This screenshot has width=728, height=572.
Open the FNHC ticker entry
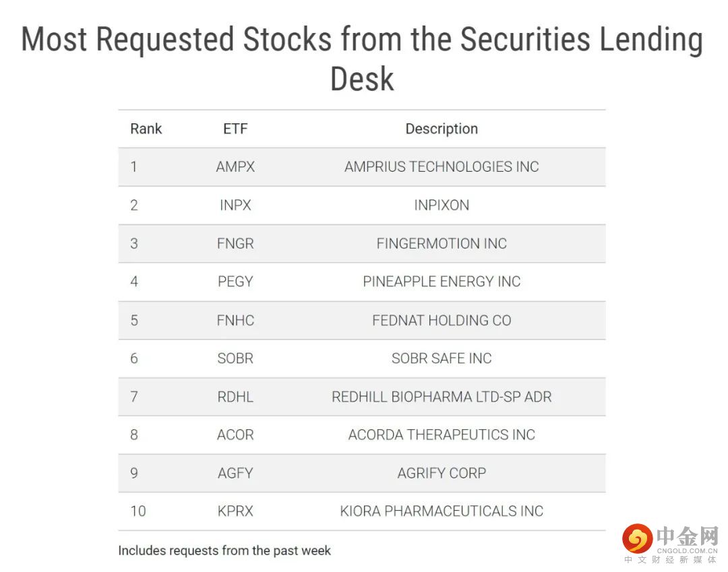(235, 320)
